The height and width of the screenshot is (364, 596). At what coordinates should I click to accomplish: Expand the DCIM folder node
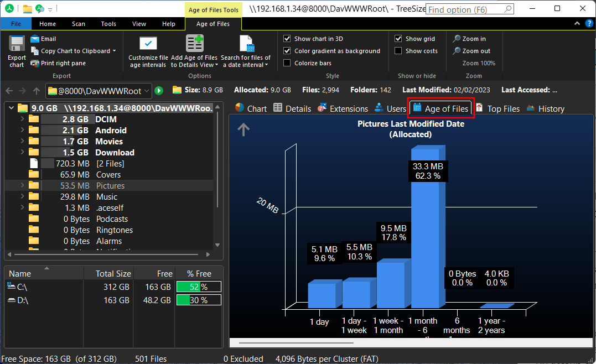tap(22, 119)
